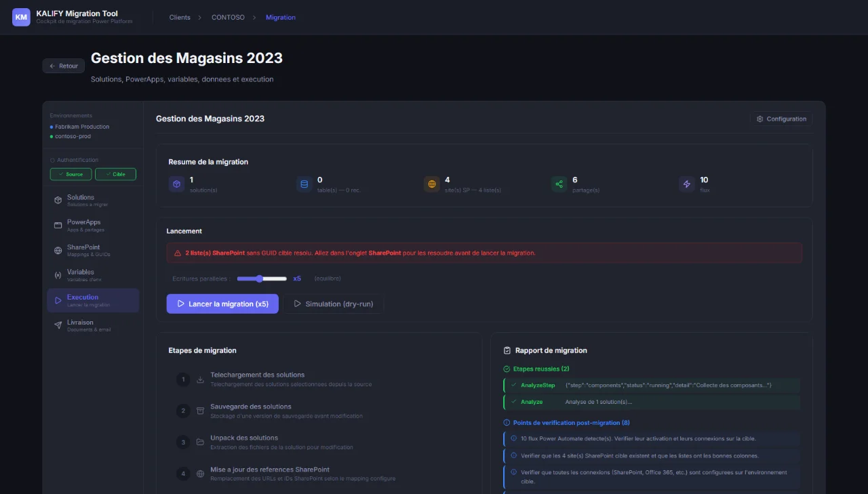Click the Source authentication badge
The width and height of the screenshot is (868, 494).
(x=71, y=174)
